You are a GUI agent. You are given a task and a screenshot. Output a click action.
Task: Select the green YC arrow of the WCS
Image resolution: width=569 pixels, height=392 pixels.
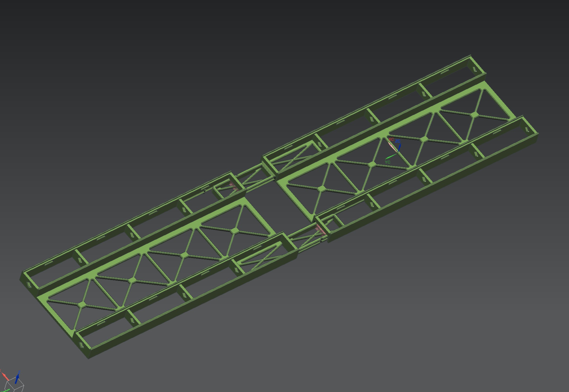coord(391,156)
